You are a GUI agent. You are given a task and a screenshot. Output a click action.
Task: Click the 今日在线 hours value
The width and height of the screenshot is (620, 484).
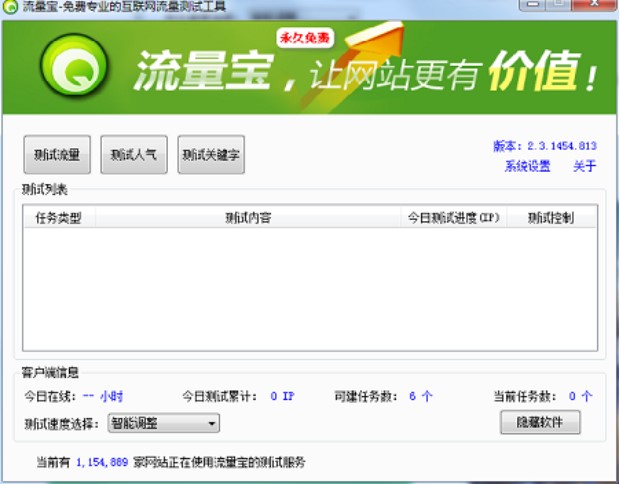click(x=103, y=396)
